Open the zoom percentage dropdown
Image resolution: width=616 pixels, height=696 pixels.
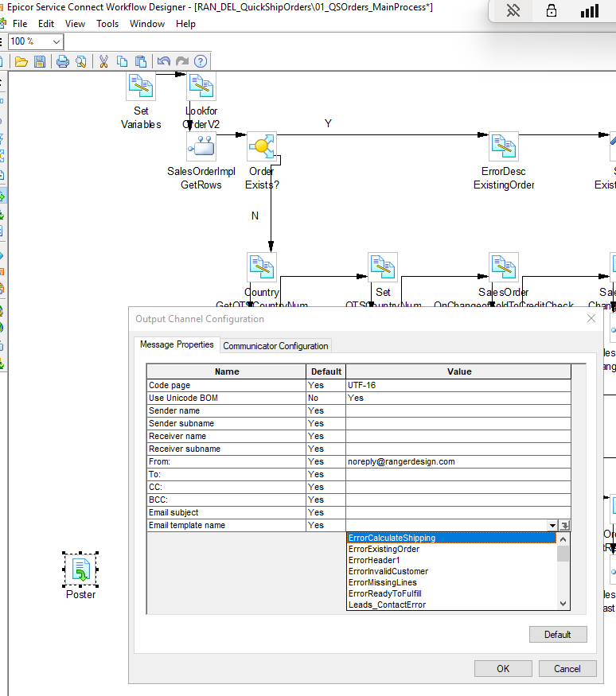pos(57,41)
